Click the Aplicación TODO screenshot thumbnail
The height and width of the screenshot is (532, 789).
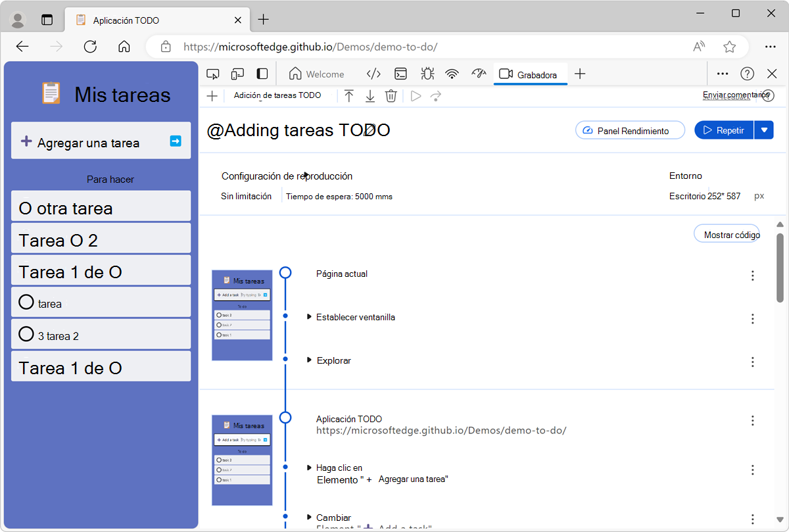[x=242, y=460]
